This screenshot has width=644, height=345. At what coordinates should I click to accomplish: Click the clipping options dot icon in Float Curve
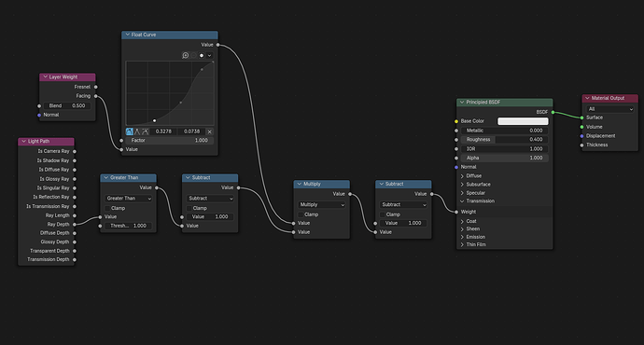coord(202,55)
